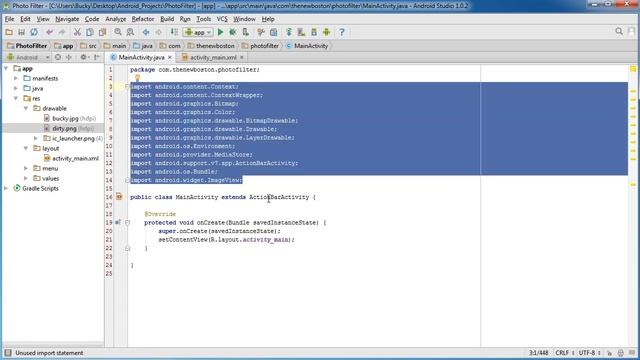Viewport: 640px width, 360px height.
Task: Click the Cut scissors icon
Action: [77, 32]
